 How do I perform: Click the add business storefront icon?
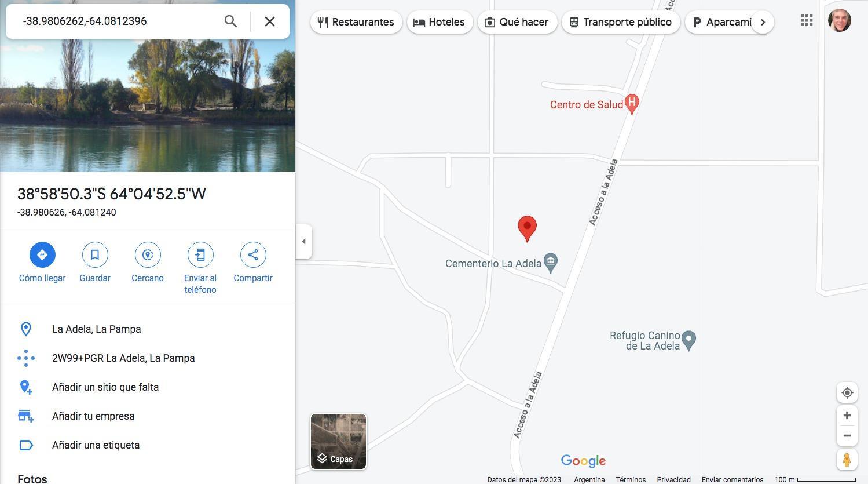click(x=26, y=416)
